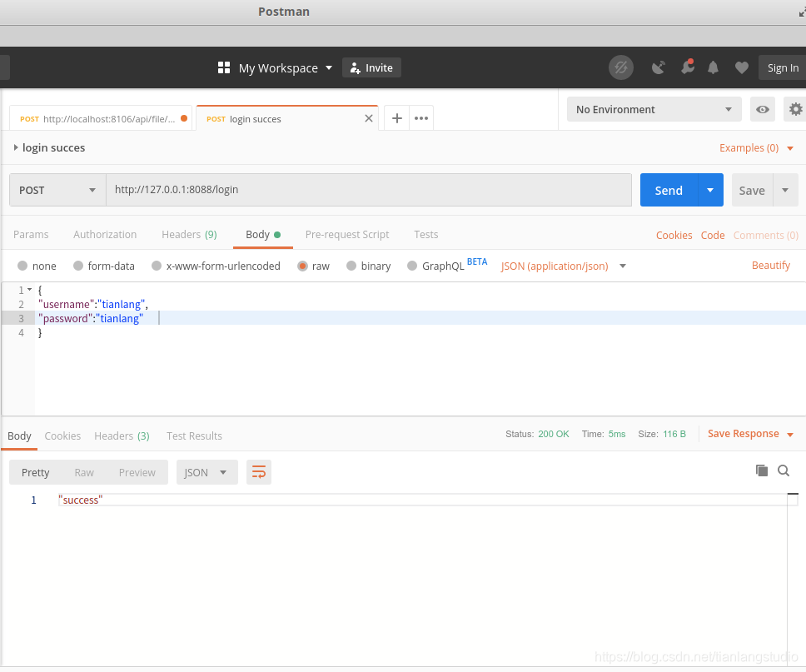806x672 pixels.
Task: Select the Pretty response view
Action: click(x=36, y=472)
